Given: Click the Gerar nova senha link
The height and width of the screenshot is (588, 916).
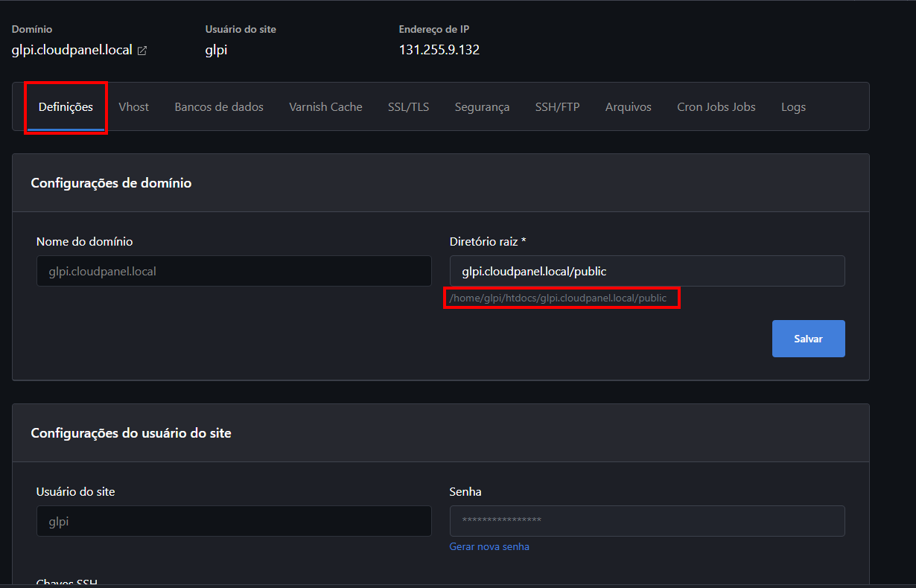Looking at the screenshot, I should coord(489,546).
